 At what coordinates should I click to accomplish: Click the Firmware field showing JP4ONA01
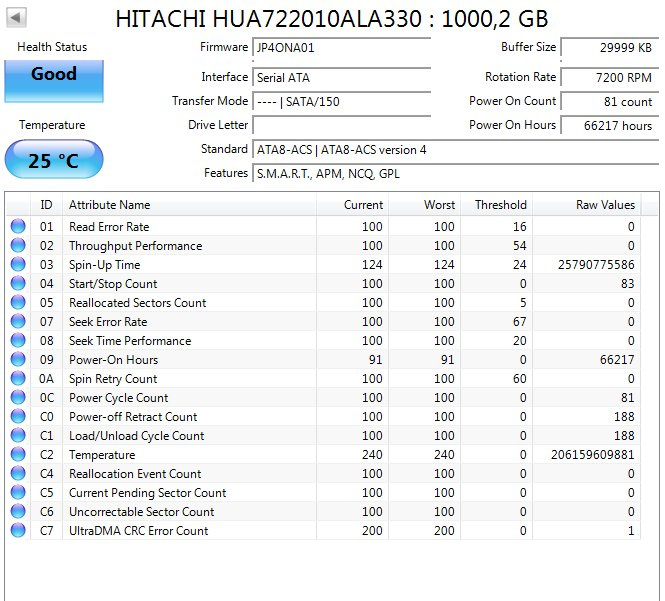coord(342,47)
